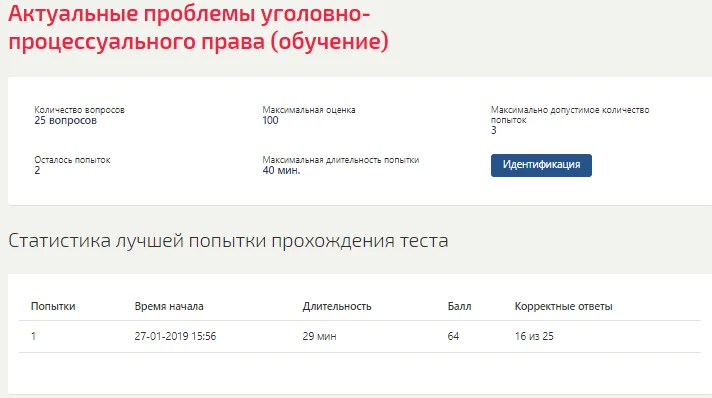Viewport: 712px width, 398px height.
Task: Click the Балл column header
Action: tap(460, 306)
